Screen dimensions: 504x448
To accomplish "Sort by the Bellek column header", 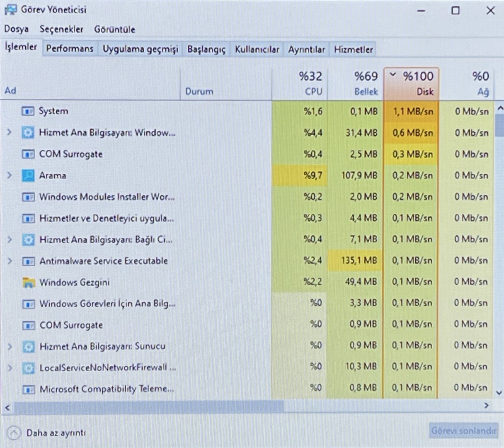I will [x=356, y=84].
